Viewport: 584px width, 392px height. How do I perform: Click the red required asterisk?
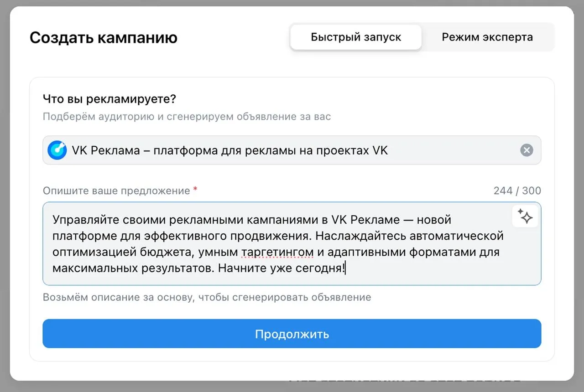(x=195, y=190)
